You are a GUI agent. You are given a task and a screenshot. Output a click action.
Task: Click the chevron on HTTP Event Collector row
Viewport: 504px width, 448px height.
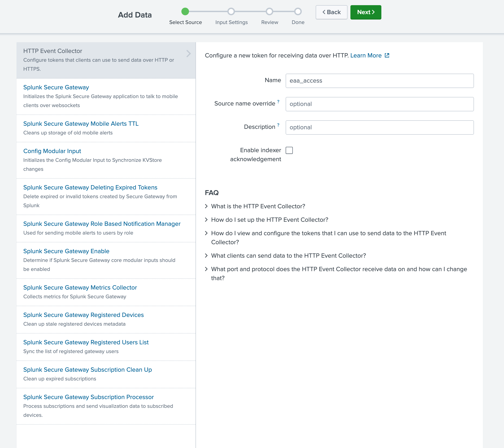[188, 54]
